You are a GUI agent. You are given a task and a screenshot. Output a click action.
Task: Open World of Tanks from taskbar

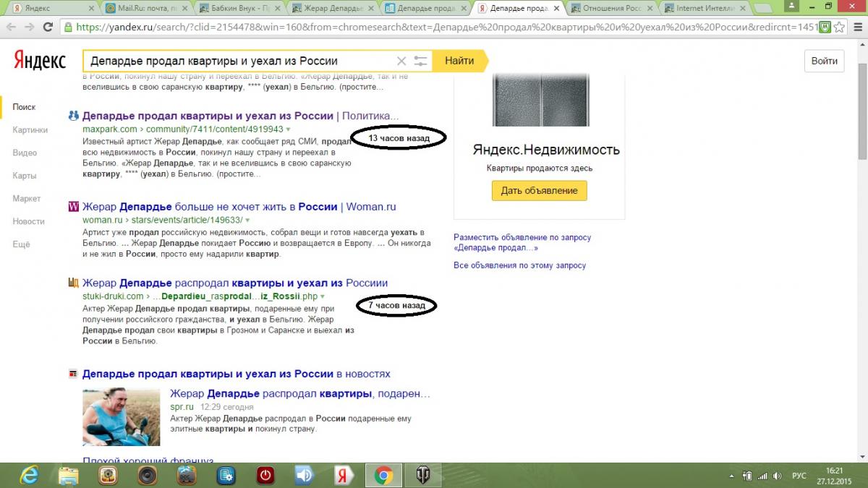tap(422, 475)
